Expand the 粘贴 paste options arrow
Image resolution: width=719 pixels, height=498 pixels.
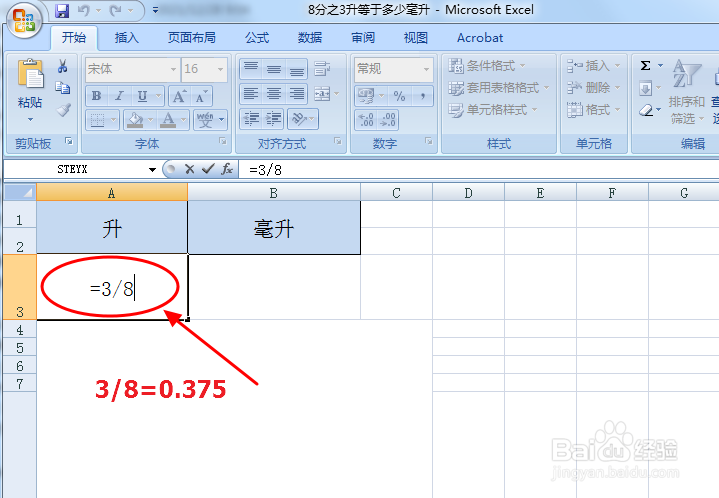tap(30, 119)
